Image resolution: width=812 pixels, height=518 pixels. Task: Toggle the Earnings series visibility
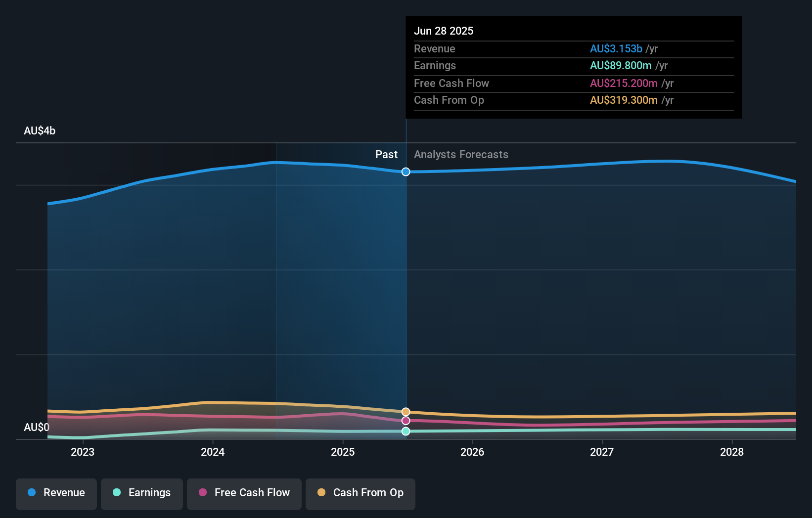[x=142, y=493]
